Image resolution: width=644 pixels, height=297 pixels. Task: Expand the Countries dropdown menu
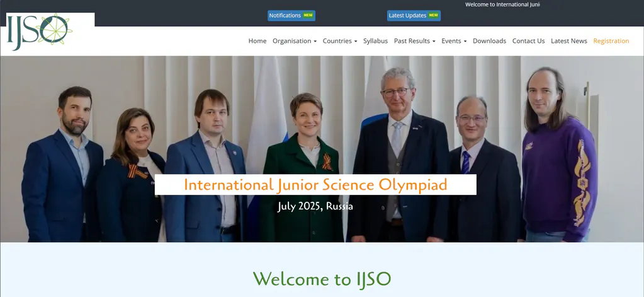coord(340,41)
